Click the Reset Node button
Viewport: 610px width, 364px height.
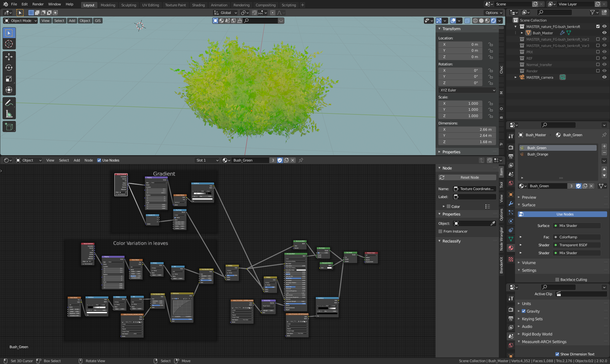pos(467,177)
